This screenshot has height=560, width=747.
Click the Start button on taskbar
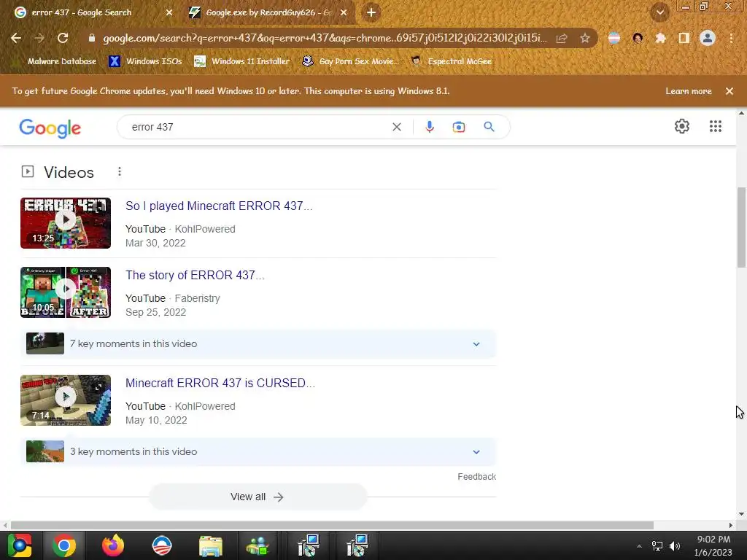(x=20, y=545)
